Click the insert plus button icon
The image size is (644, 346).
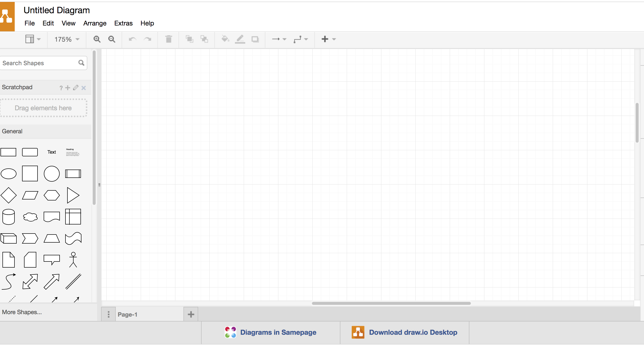(x=325, y=39)
